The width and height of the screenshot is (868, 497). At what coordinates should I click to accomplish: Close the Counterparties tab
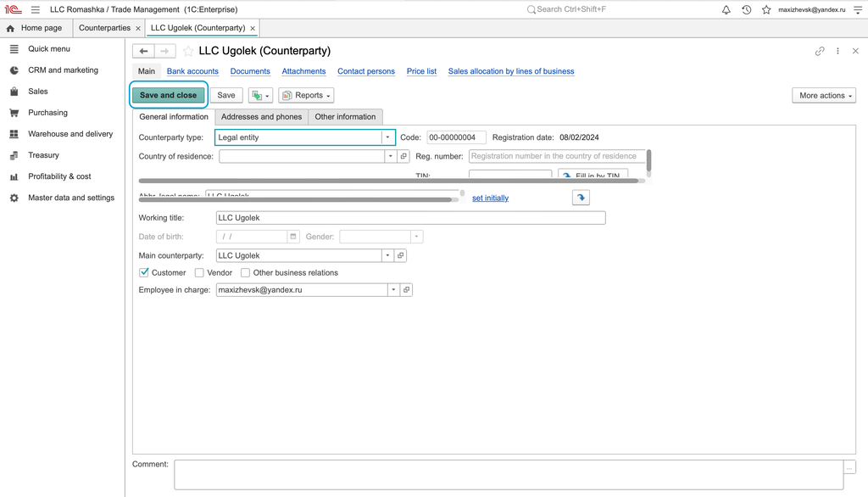pos(138,28)
